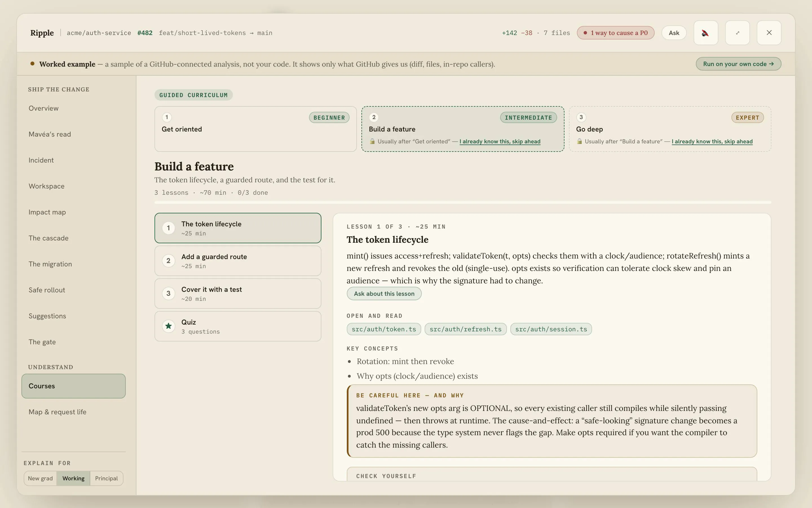Viewport: 812px width, 508px height.
Task: Click Run on your own code button
Action: [x=738, y=64]
